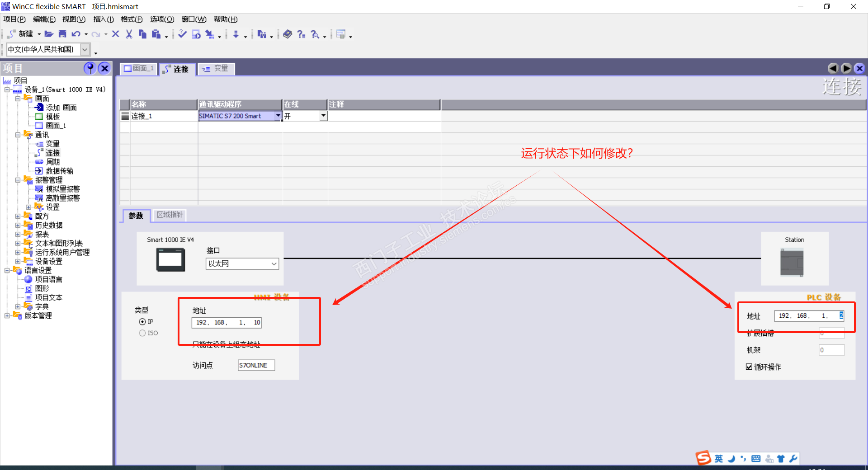Paste from clipboard toolbar icon
The height and width of the screenshot is (470, 868).
(x=156, y=34)
